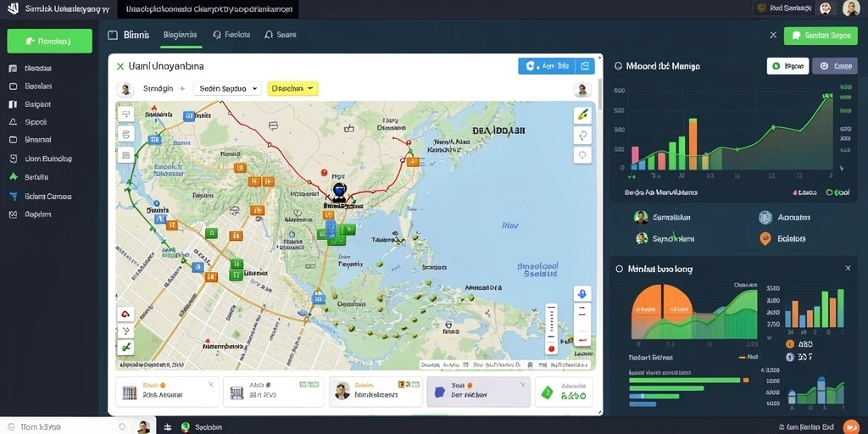
Task: Click the large green button in the left sidebar
Action: tap(50, 41)
